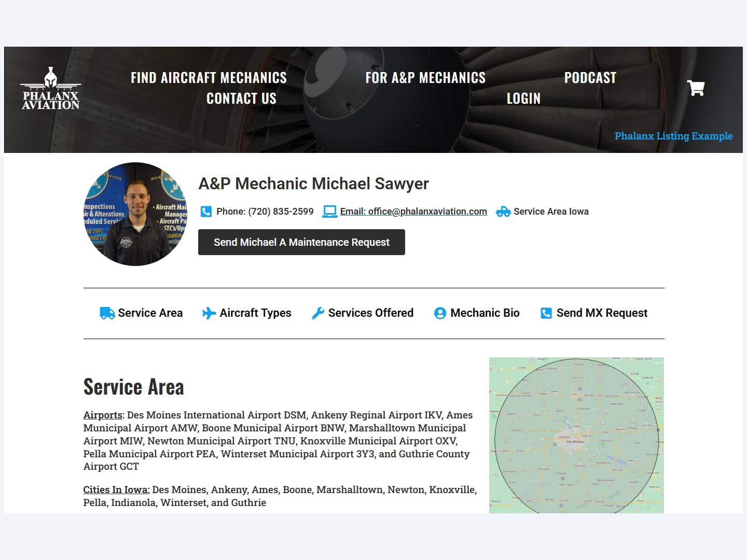Click the person icon for Mechanic Bio
The image size is (747, 560).
440,313
